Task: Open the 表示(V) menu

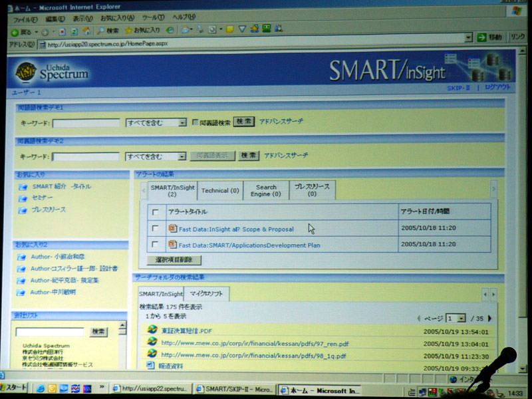Action: tap(82, 19)
